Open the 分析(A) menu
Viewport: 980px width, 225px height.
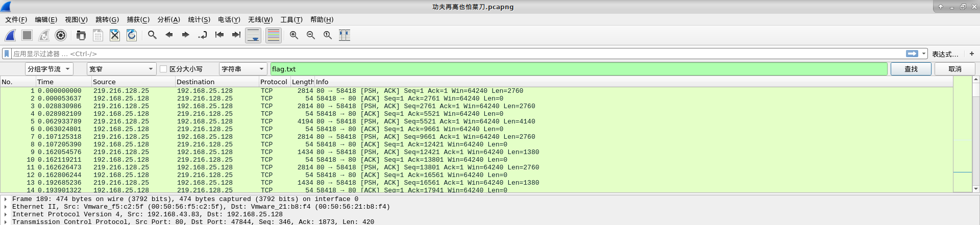coord(168,19)
